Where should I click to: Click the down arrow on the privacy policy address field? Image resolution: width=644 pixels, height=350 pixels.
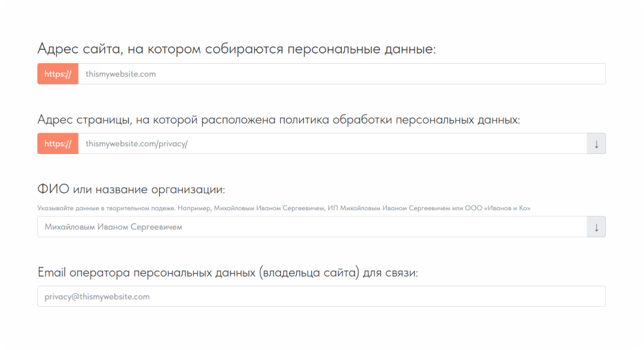(596, 144)
